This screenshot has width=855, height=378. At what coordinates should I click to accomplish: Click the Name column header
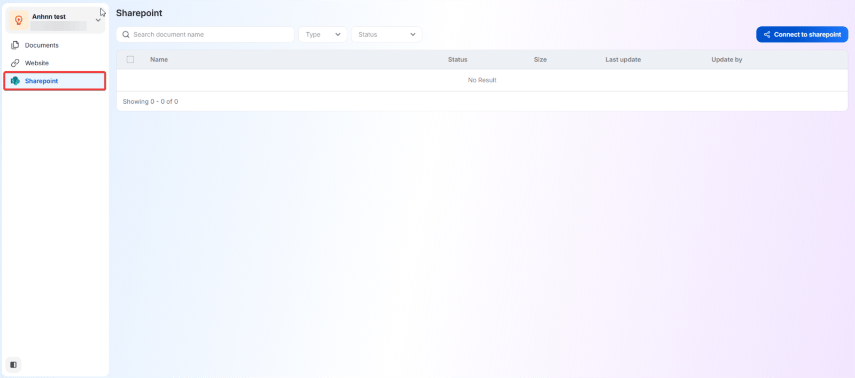point(159,59)
